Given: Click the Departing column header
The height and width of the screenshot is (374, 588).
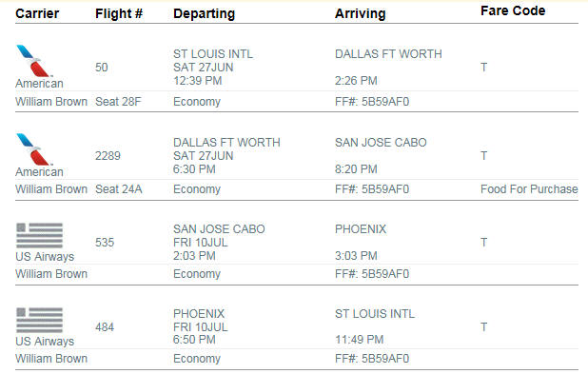Looking at the screenshot, I should click(204, 14).
